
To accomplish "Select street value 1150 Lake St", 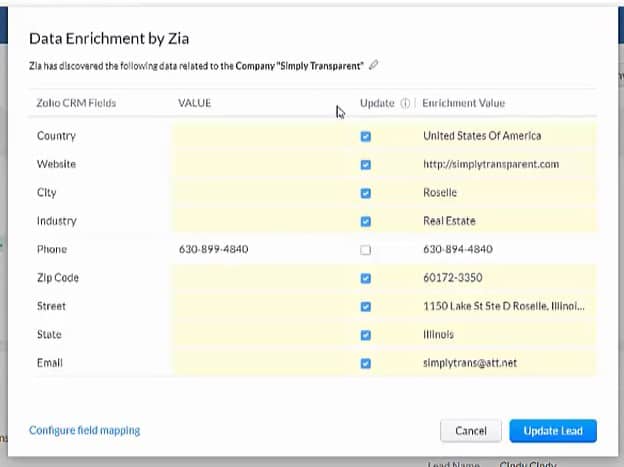I will click(x=504, y=306).
